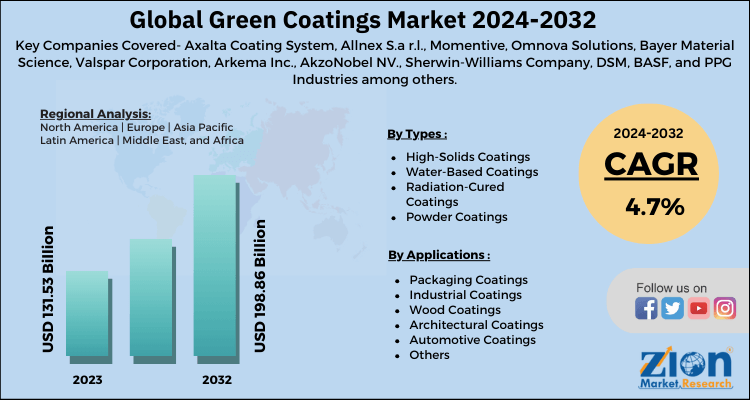The height and width of the screenshot is (400, 750).
Task: Select Packaging Coatings list item
Action: (468, 279)
